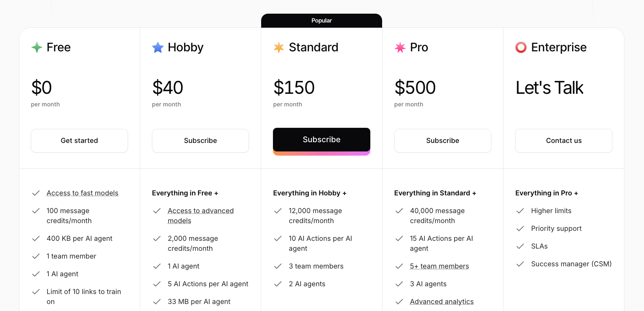644x311 pixels.
Task: Click the pink star Pro plan icon
Action: pyautogui.click(x=400, y=47)
